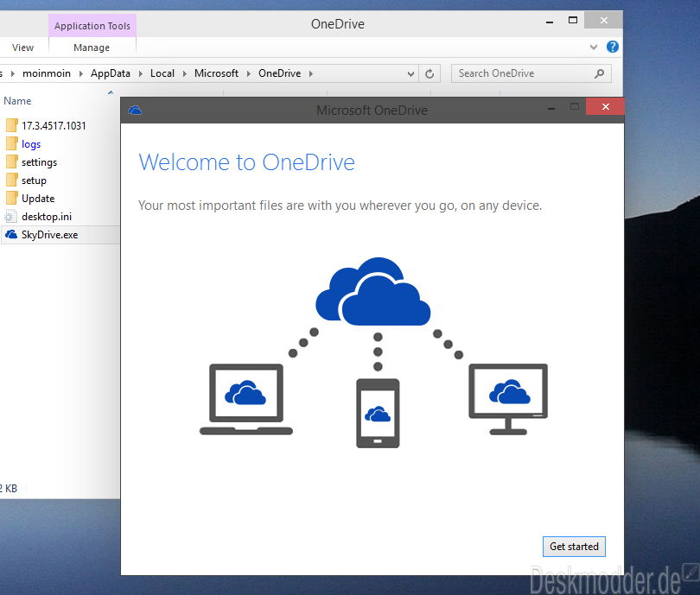Click the search magnifier icon
The width and height of the screenshot is (700, 595).
coord(599,73)
